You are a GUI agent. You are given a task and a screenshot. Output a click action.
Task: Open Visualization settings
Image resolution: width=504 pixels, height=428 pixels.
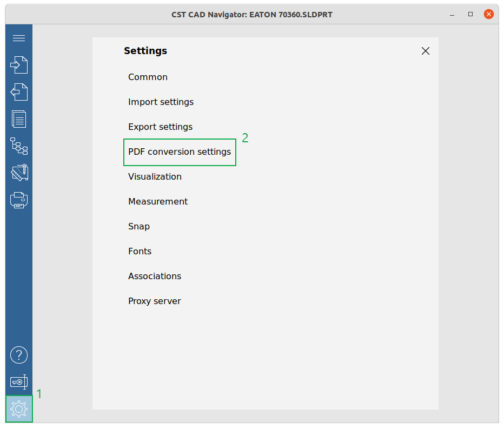coord(155,176)
